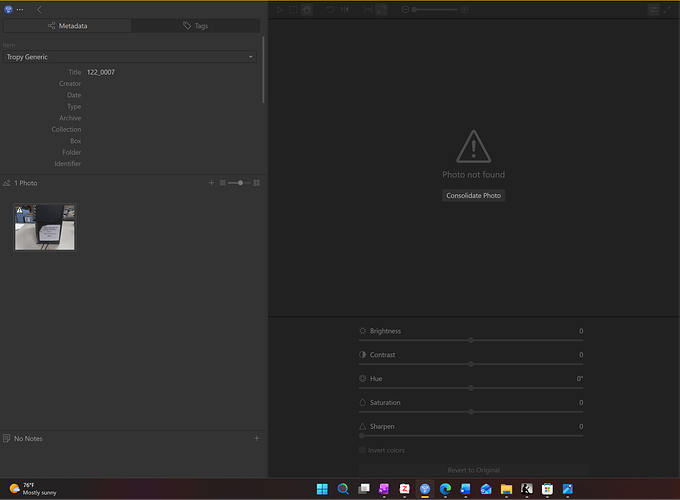Toggle zoom-to-fill mode
680x500 pixels.
(x=381, y=10)
